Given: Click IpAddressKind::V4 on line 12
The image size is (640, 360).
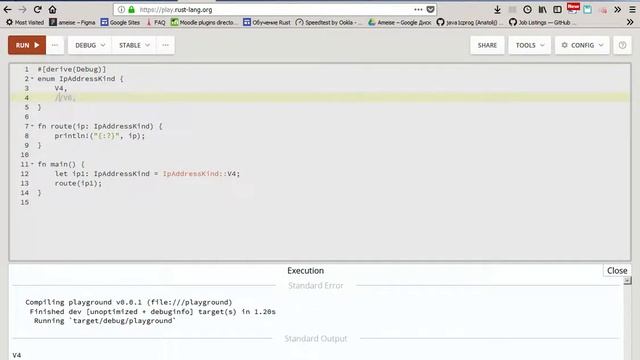Looking at the screenshot, I should pyautogui.click(x=199, y=173).
